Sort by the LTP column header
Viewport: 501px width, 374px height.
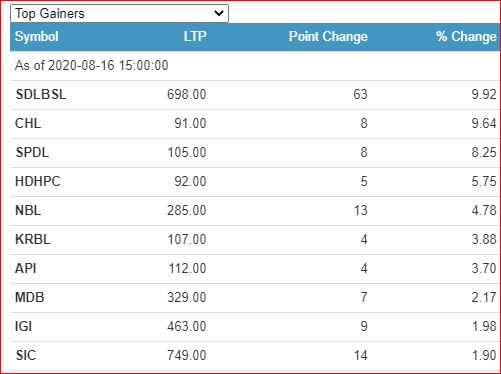pyautogui.click(x=195, y=36)
